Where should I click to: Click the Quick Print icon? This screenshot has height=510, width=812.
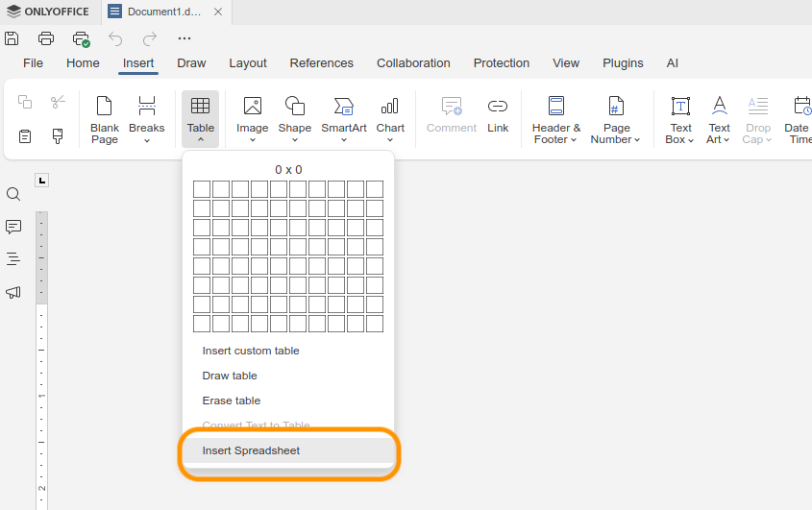click(81, 38)
